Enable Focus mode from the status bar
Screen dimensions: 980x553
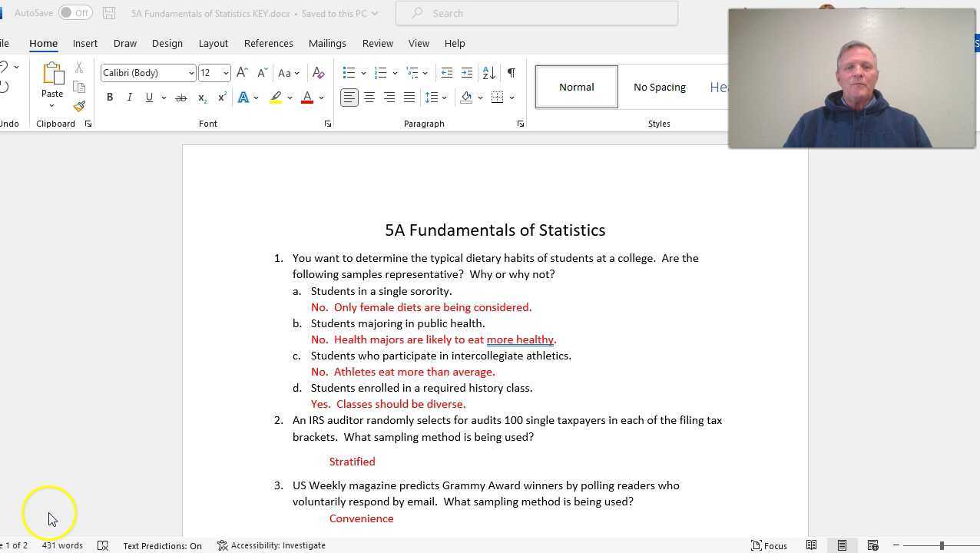pos(769,545)
